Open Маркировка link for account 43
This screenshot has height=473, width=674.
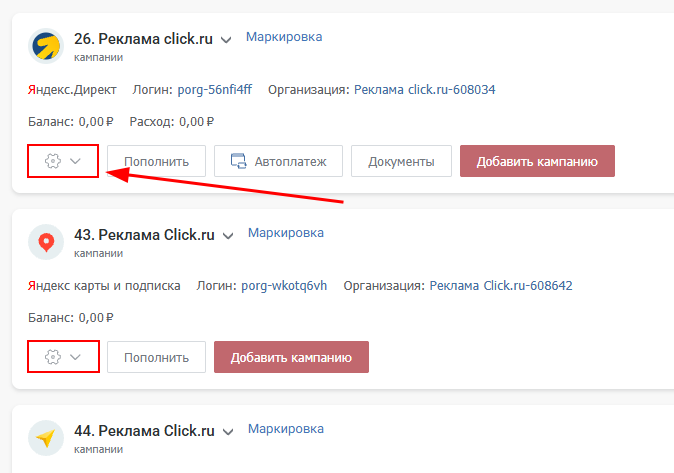286,233
